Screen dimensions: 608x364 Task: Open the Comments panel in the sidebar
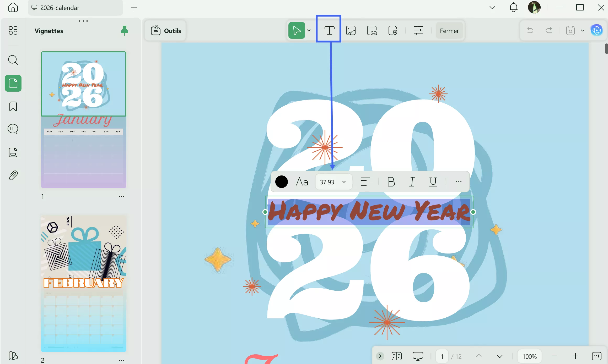pos(13,129)
